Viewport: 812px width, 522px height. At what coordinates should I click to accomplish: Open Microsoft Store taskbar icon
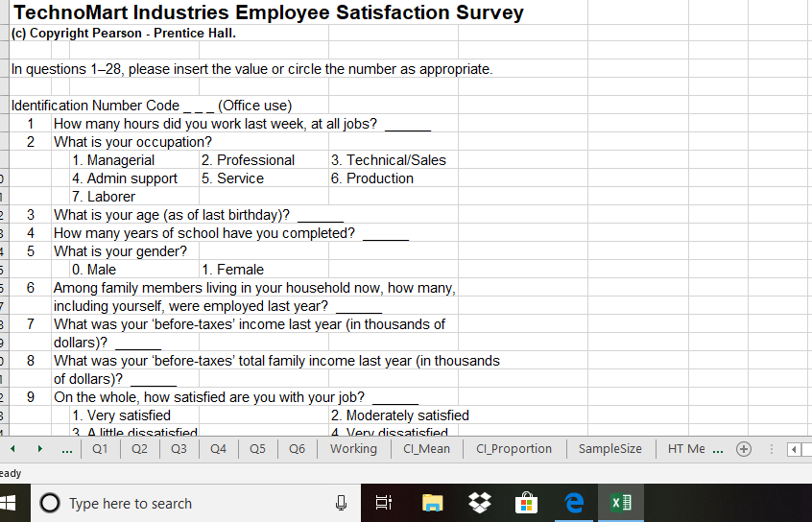pyautogui.click(x=527, y=503)
